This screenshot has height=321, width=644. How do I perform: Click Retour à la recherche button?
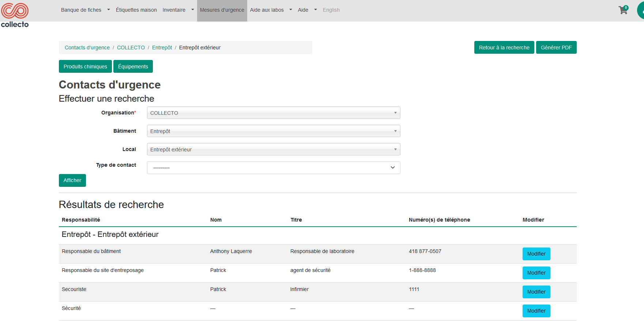point(504,48)
